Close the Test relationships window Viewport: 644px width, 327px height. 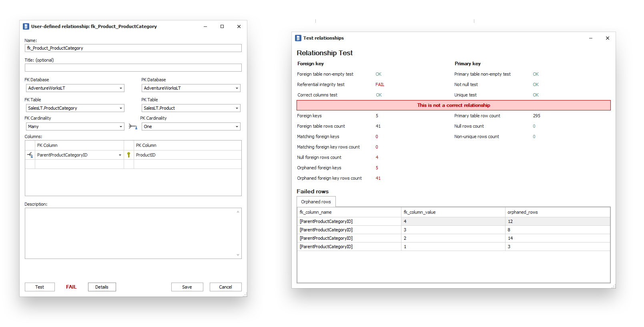pyautogui.click(x=608, y=38)
